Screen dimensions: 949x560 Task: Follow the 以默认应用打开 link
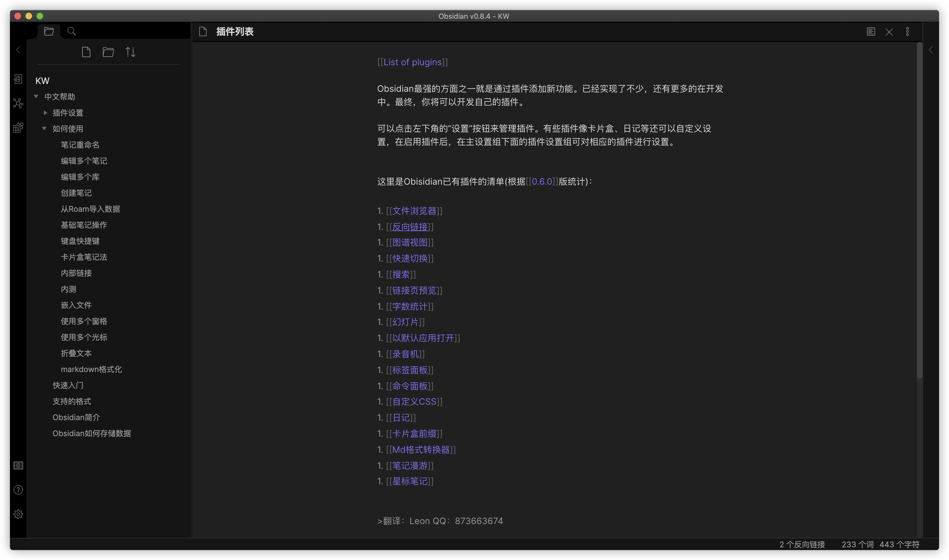pyautogui.click(x=423, y=338)
